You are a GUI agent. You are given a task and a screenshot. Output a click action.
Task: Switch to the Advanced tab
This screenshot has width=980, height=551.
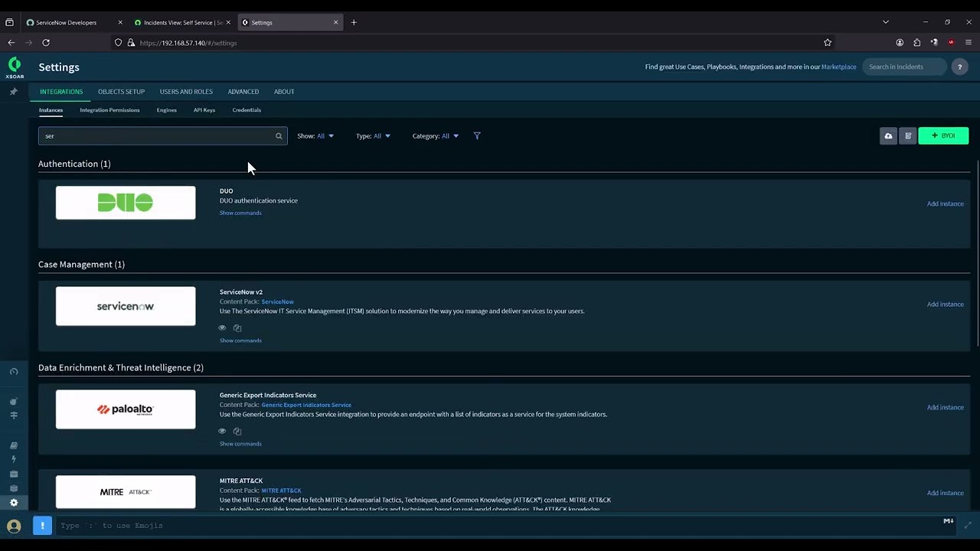(243, 92)
